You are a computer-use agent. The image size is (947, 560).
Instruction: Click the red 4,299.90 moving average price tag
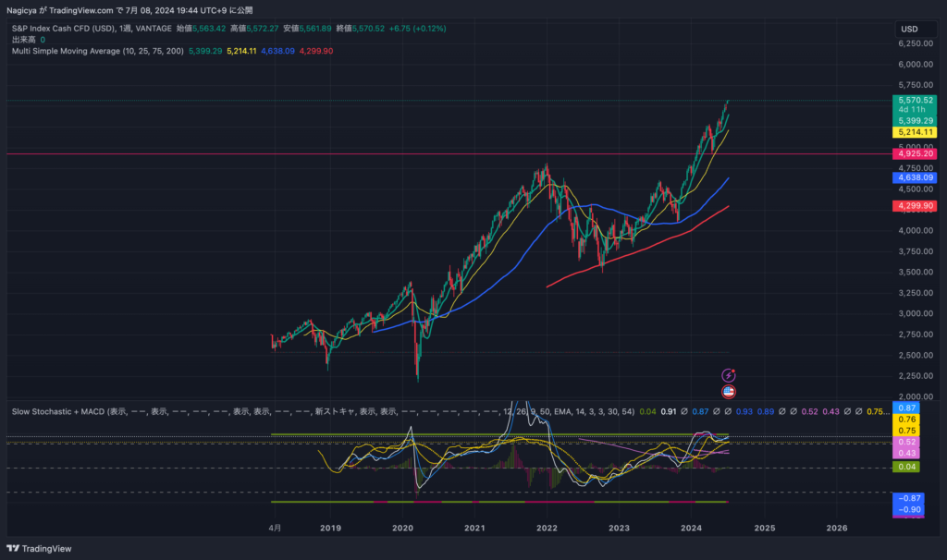[x=915, y=205]
